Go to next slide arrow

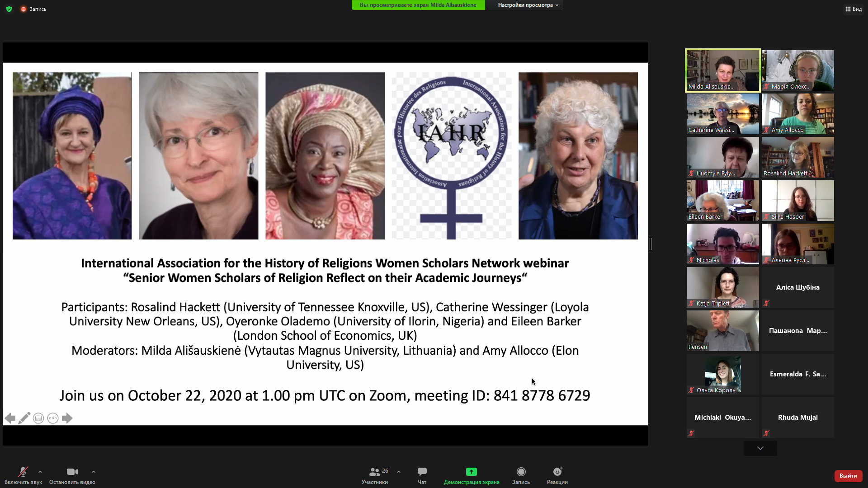click(67, 418)
